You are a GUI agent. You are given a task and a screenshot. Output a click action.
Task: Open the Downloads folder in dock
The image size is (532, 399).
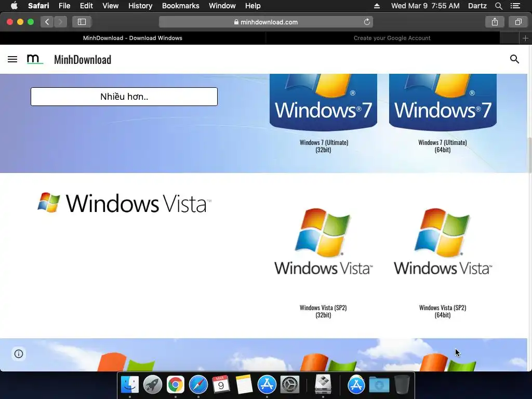click(379, 384)
